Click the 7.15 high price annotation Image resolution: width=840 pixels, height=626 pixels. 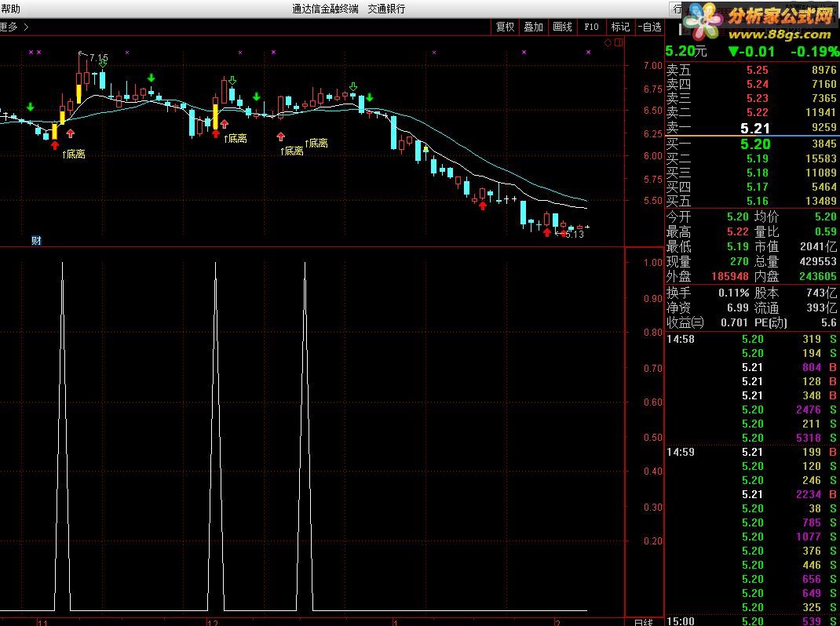pos(99,57)
